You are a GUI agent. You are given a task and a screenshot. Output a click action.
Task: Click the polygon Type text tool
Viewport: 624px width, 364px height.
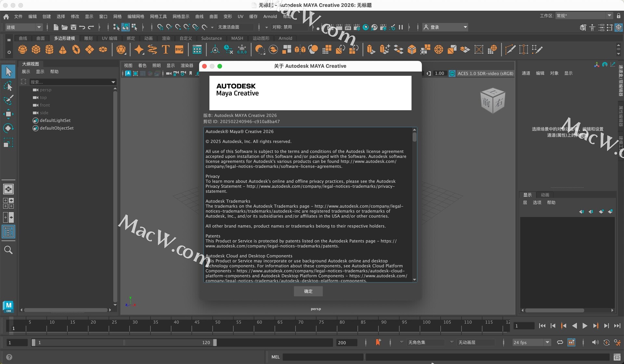pos(166,50)
